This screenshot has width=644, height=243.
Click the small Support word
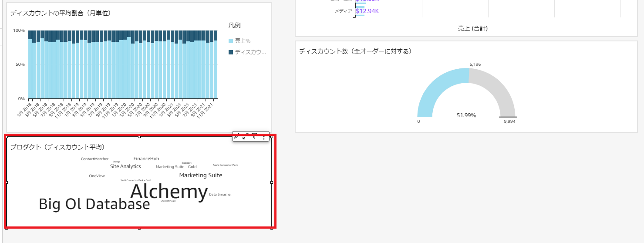pos(186,163)
